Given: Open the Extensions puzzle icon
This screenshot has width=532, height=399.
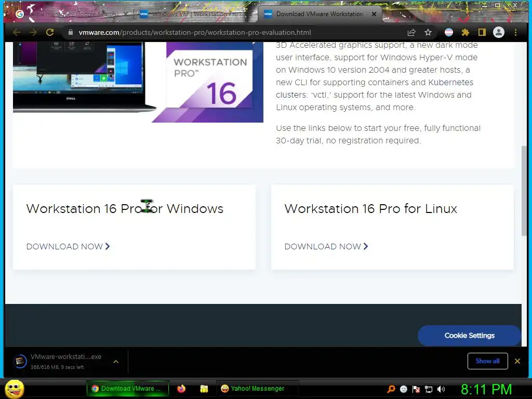Looking at the screenshot, I should (465, 32).
